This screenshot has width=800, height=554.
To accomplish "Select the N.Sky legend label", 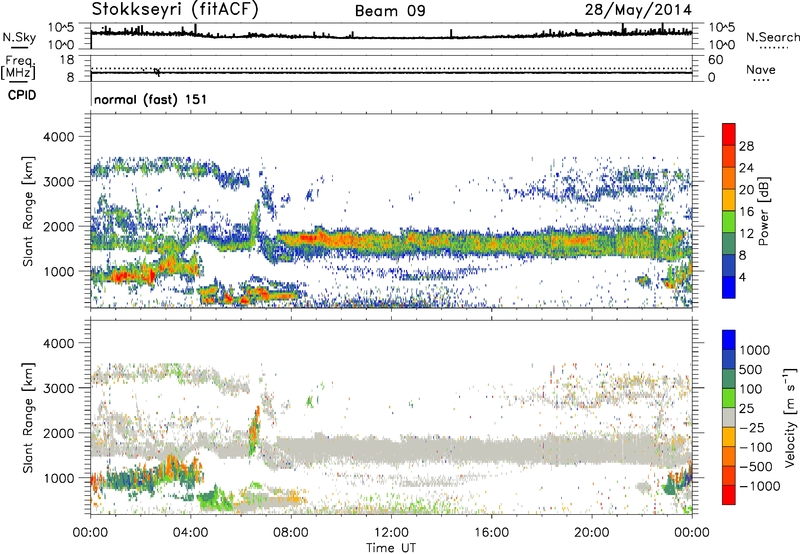I will pyautogui.click(x=19, y=37).
